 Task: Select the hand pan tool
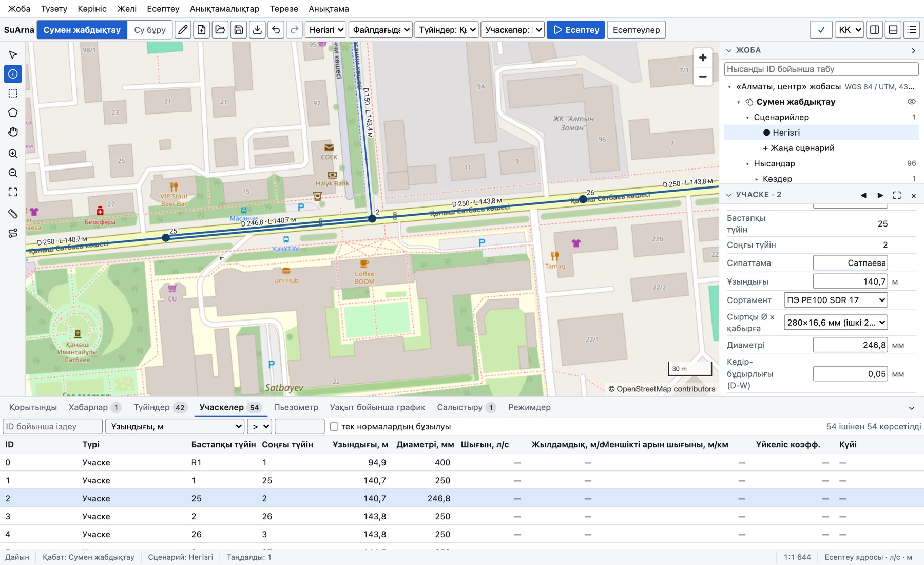pyautogui.click(x=13, y=132)
